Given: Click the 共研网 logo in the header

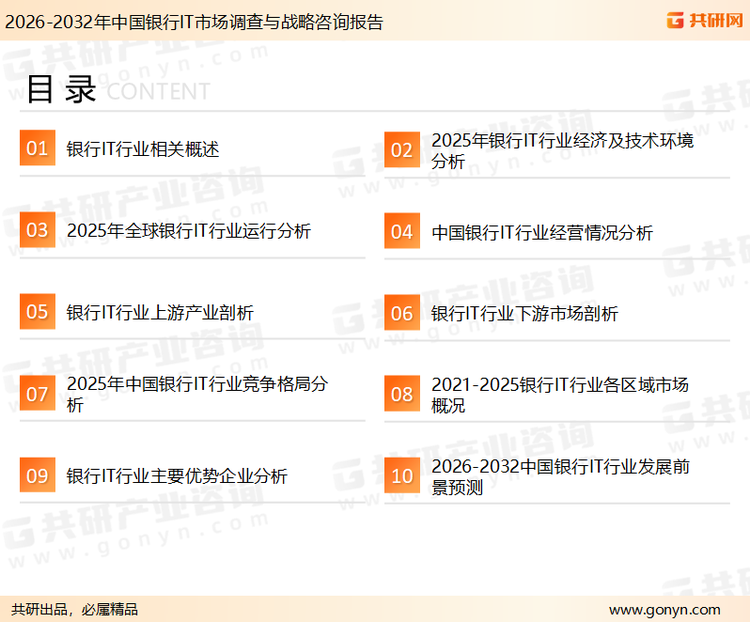Looking at the screenshot, I should coord(705,21).
